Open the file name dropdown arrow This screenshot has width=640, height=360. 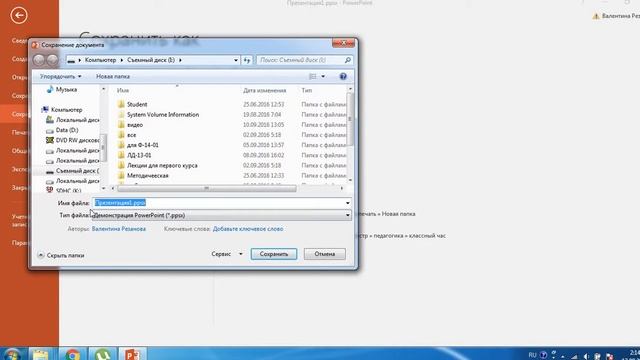coord(347,203)
